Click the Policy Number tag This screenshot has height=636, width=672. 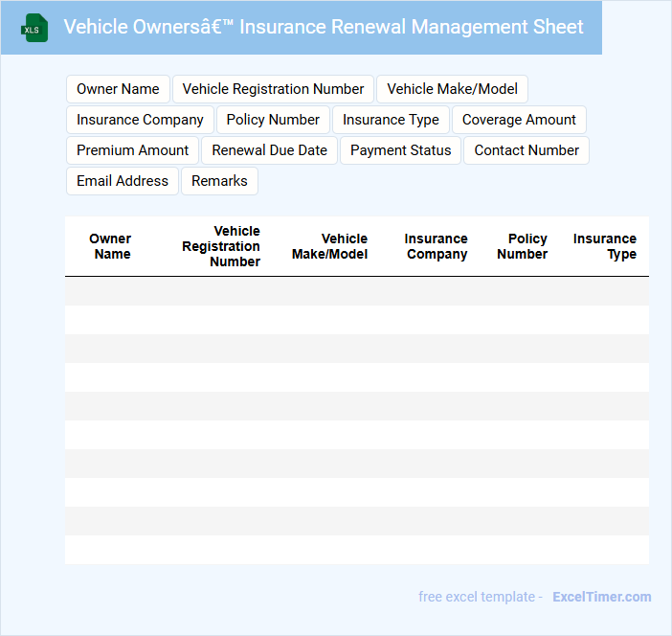point(273,120)
